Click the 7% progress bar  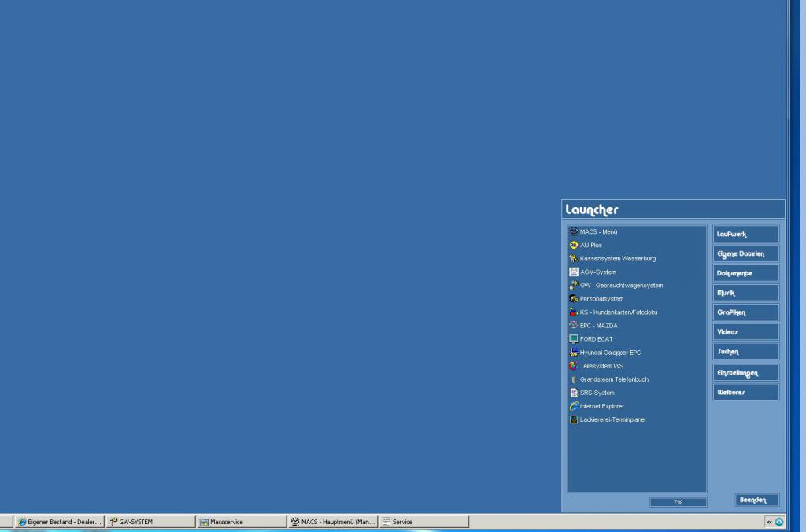click(x=678, y=502)
